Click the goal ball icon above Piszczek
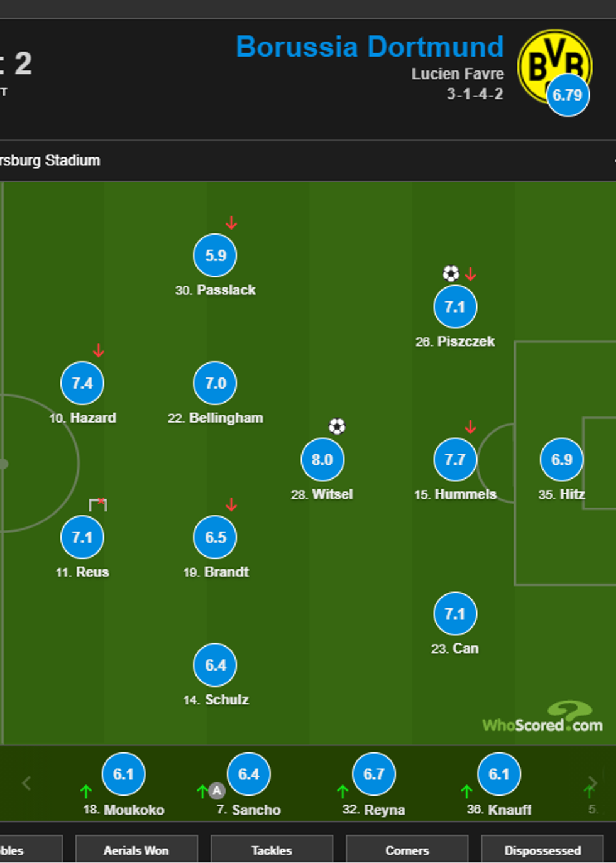 [x=450, y=274]
